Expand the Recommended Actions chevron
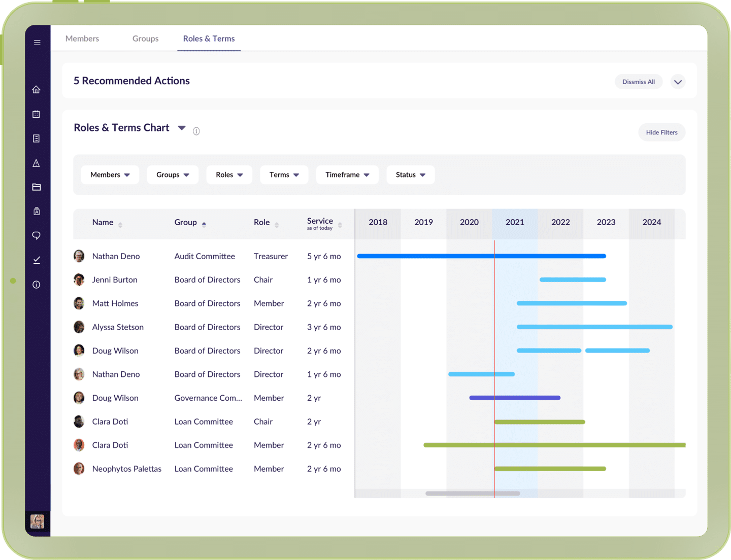 [678, 82]
